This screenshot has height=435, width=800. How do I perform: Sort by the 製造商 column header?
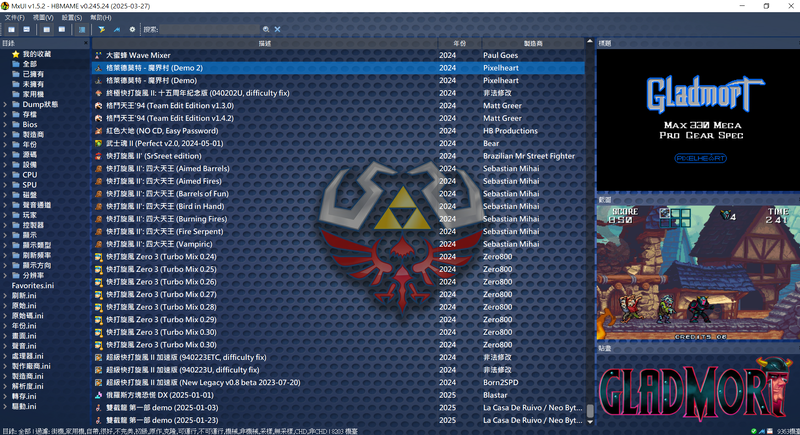tap(533, 43)
